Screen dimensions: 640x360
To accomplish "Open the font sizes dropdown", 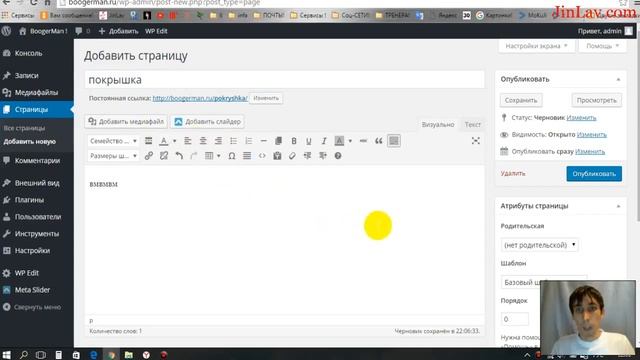I will pyautogui.click(x=113, y=156).
